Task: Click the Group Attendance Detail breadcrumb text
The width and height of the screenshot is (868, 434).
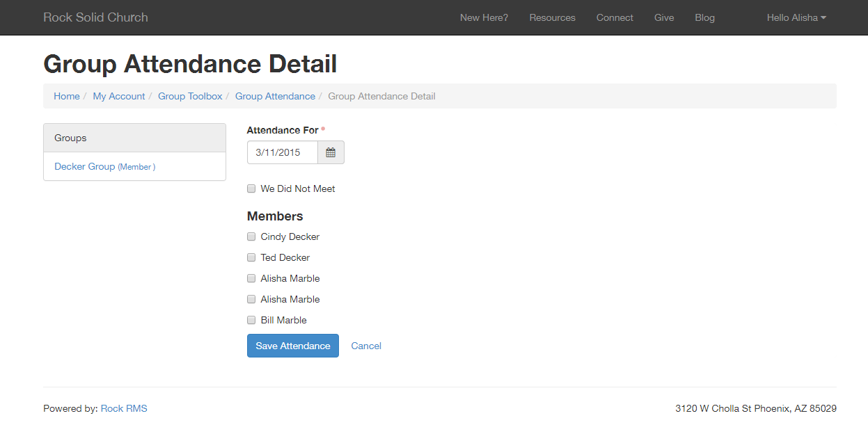Action: click(381, 96)
